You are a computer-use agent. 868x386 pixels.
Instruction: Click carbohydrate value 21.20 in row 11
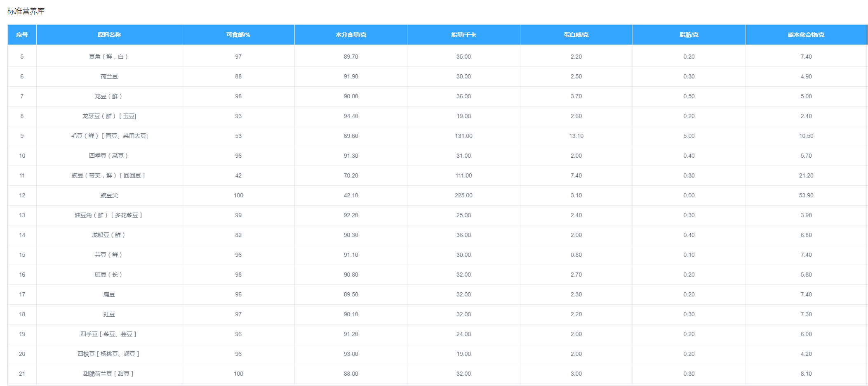click(806, 175)
